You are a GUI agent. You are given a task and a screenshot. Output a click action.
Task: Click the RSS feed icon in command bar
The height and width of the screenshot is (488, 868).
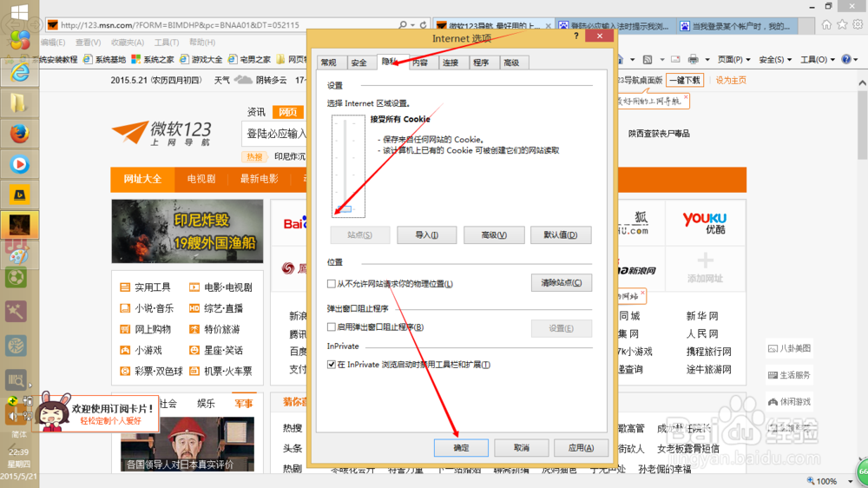pos(648,59)
